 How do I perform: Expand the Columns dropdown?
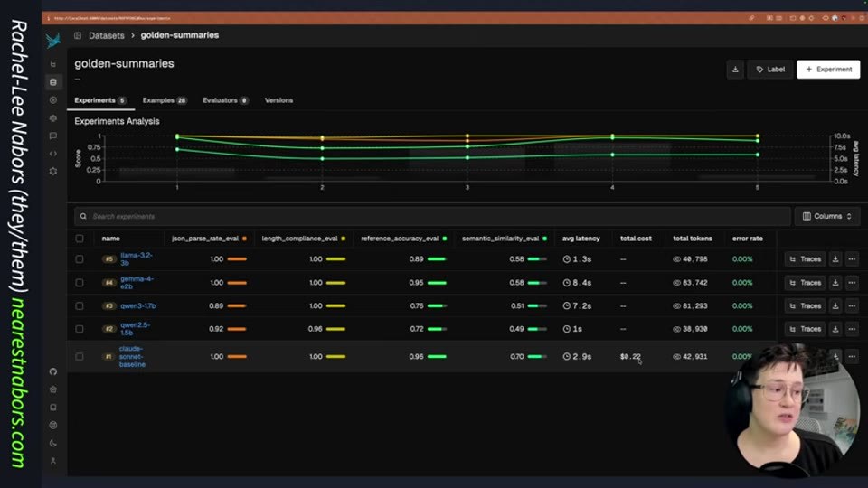(827, 216)
